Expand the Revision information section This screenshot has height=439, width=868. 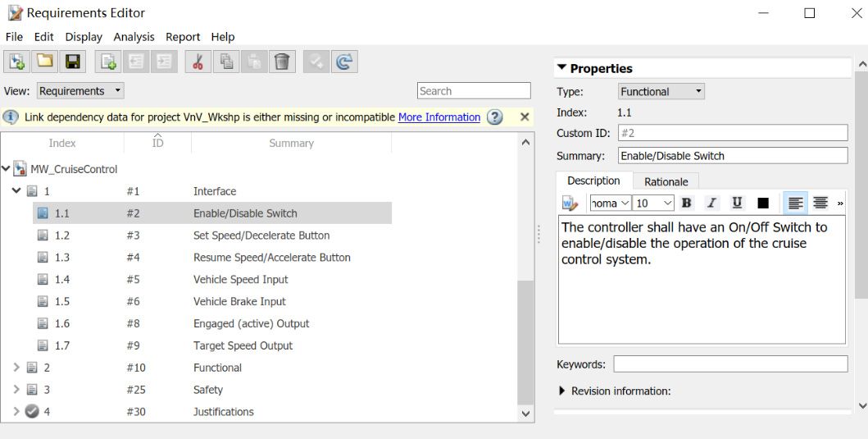click(x=561, y=391)
